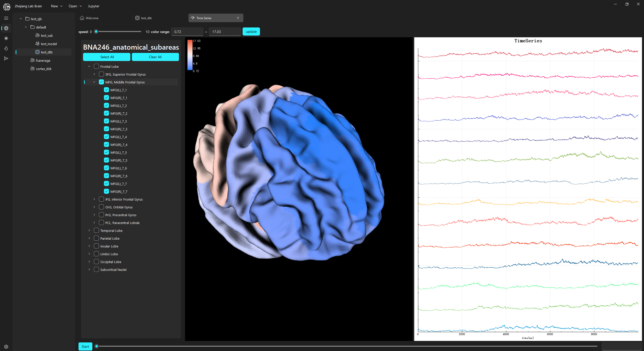Select the globe icon in left sidebar

(6, 28)
